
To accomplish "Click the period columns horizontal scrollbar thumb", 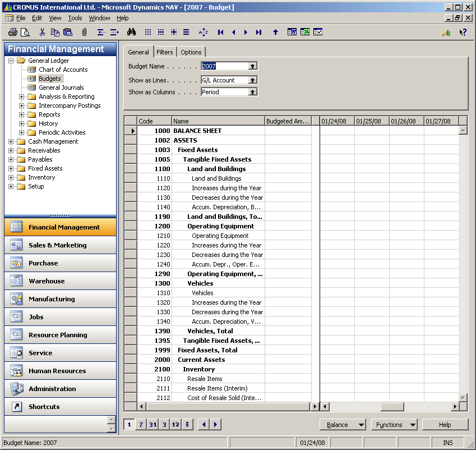I will [392, 407].
